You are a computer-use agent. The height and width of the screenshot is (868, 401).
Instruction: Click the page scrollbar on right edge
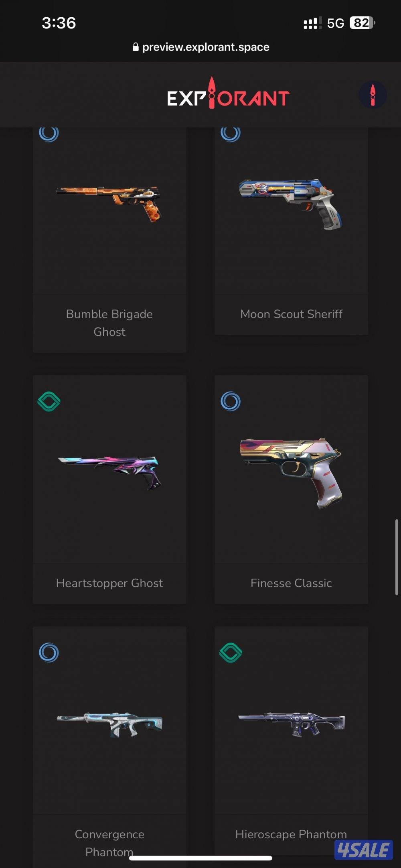(397, 557)
